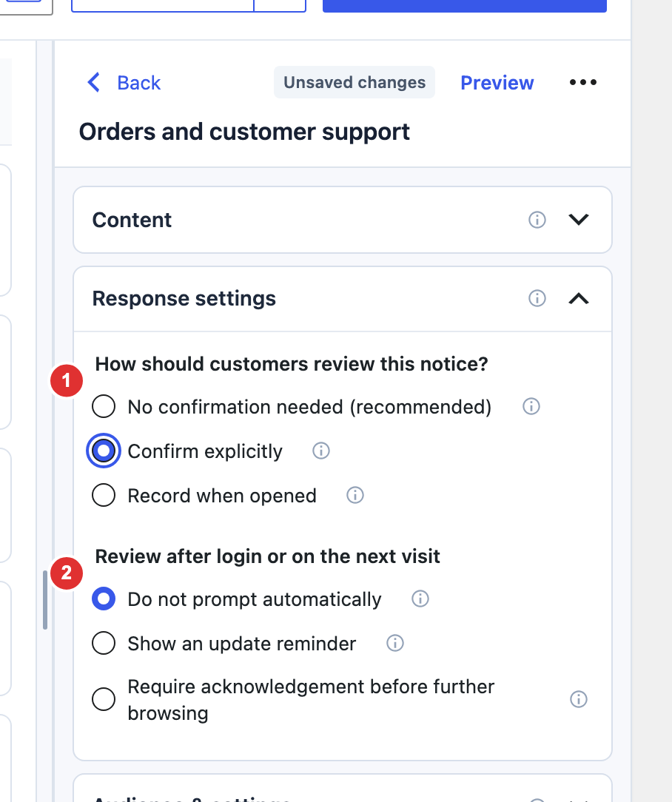The width and height of the screenshot is (672, 802).
Task: Click the Back link text
Action: click(x=138, y=82)
